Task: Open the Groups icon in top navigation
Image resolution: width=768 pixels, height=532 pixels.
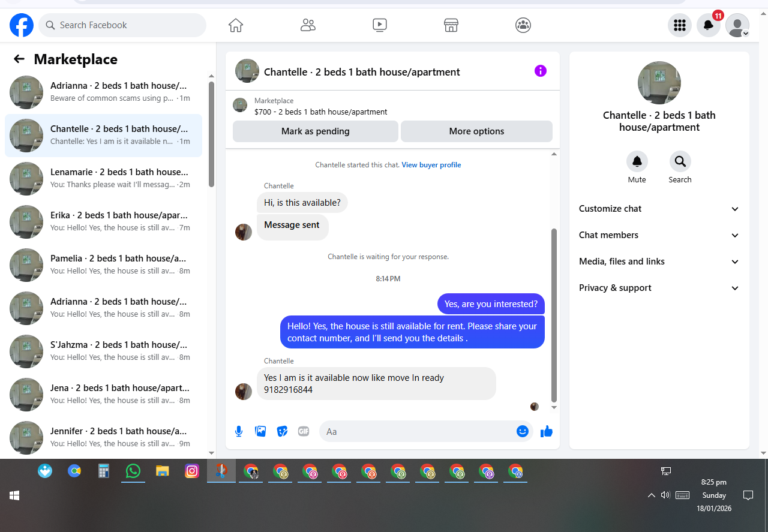Action: click(x=523, y=25)
